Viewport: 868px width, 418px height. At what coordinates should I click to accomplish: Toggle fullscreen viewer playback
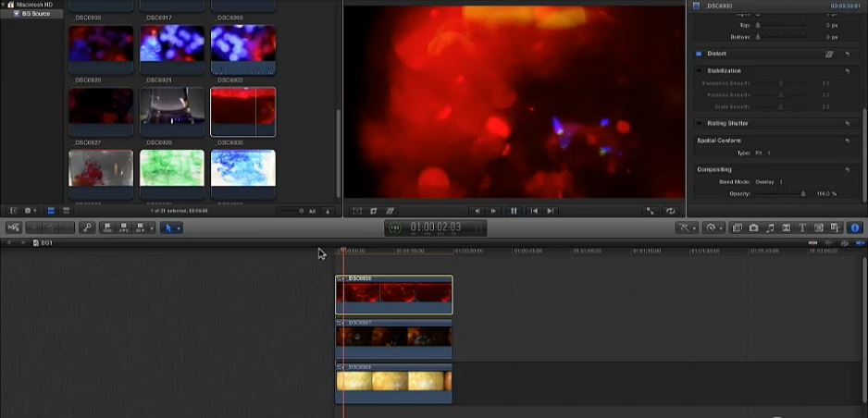[x=651, y=211]
